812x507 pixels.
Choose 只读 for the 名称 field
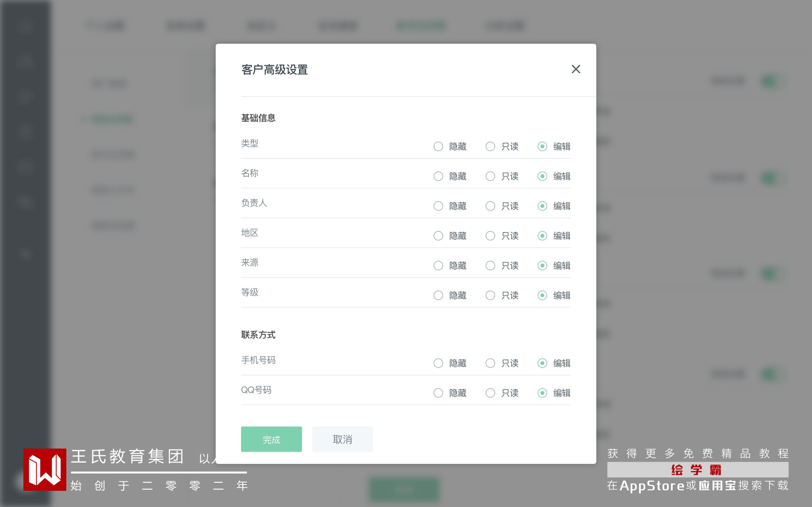[x=490, y=176]
